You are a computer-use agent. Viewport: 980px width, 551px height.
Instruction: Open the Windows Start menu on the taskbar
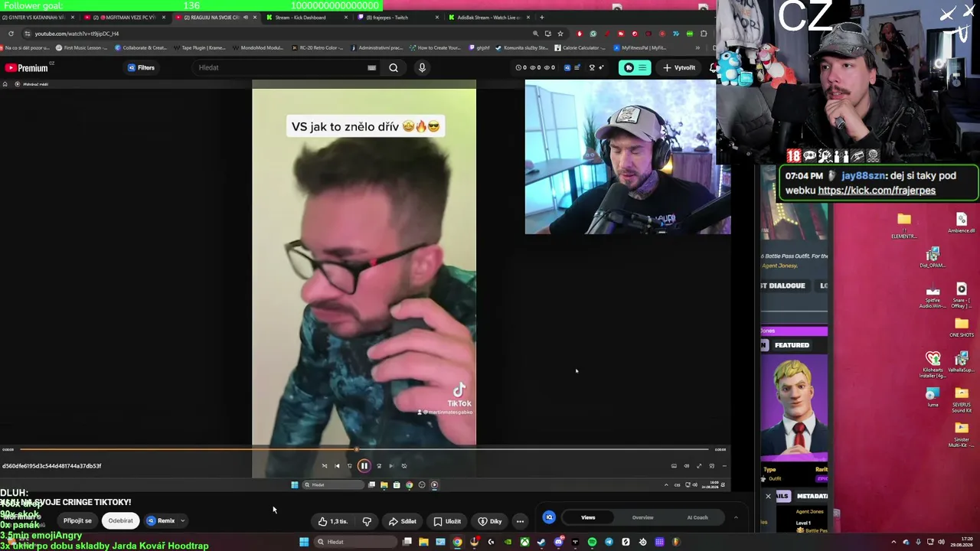tap(304, 542)
